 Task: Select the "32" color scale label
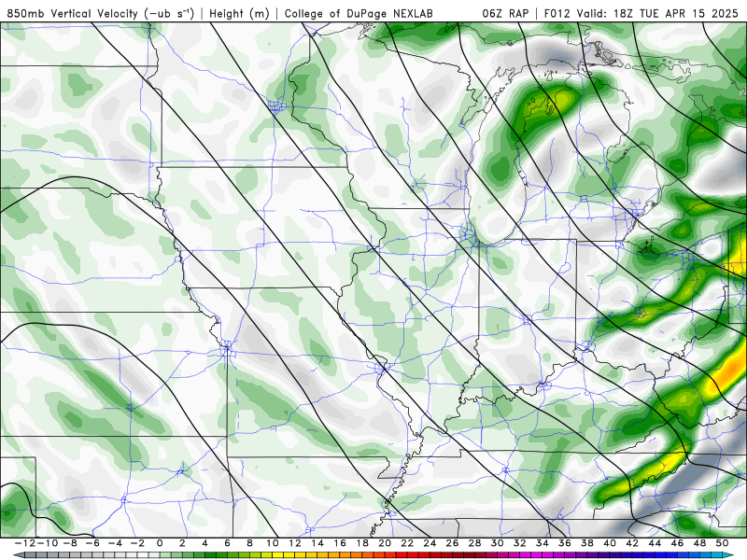click(x=520, y=543)
